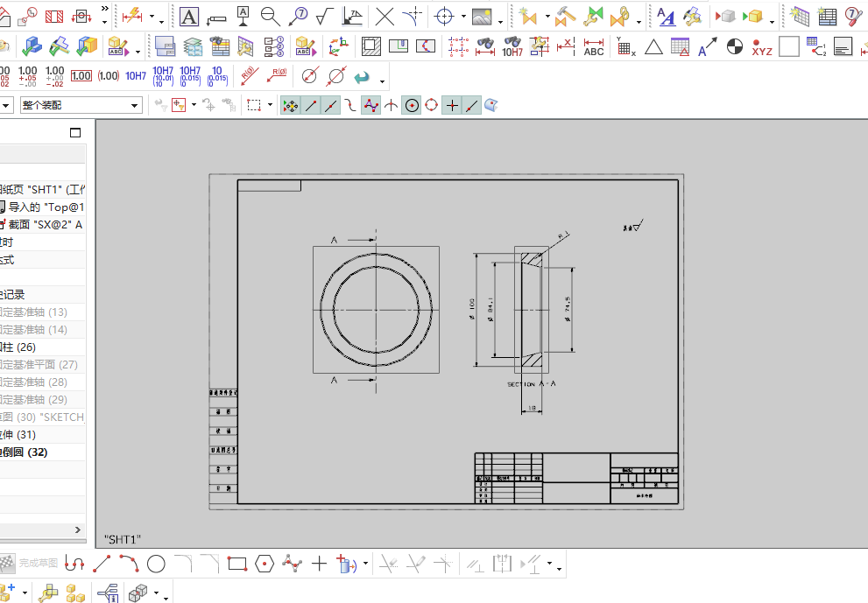Toggle Point on Curve snap
Viewport: 868px width, 603px height.
pyautogui.click(x=471, y=105)
